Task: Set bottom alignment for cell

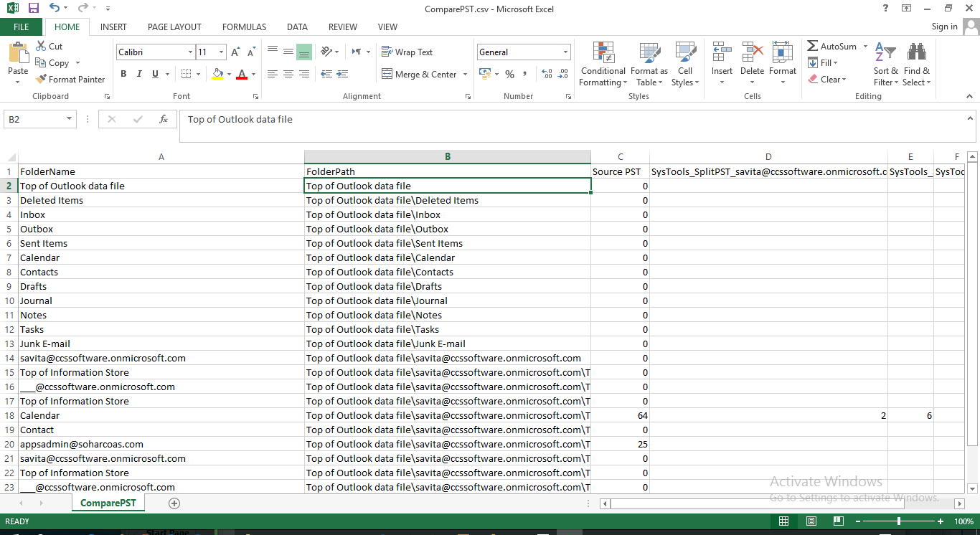Action: pos(303,52)
